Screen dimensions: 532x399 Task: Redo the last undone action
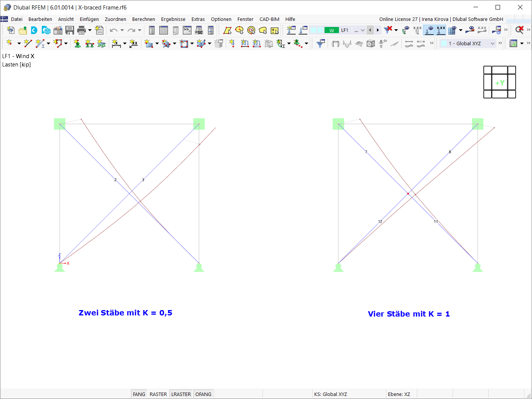tap(131, 30)
